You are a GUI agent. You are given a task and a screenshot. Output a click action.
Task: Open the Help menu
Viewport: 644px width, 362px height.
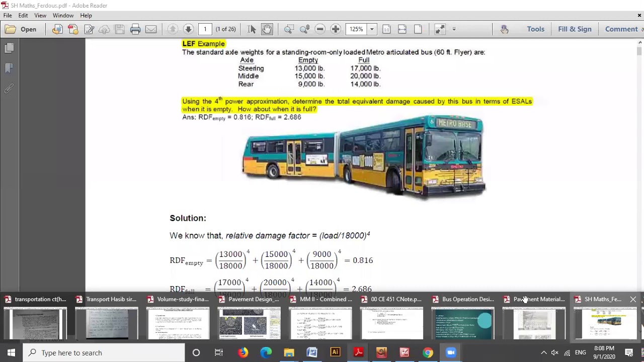point(86,16)
